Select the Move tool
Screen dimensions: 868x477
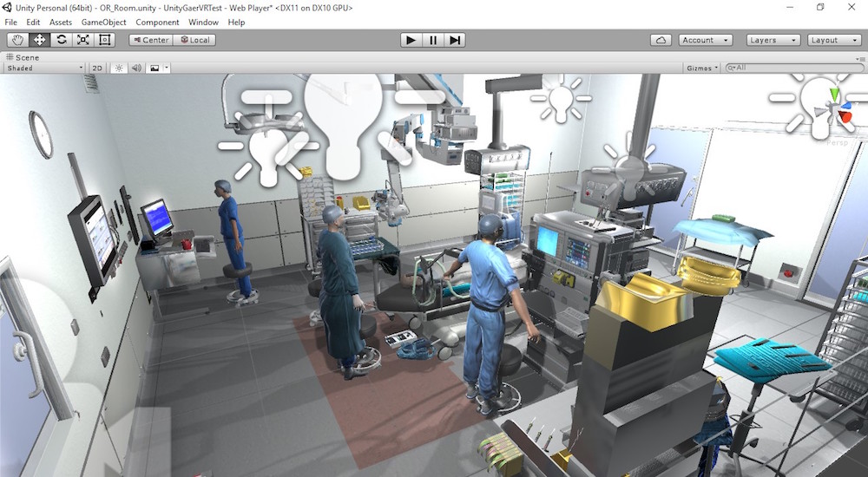(39, 40)
